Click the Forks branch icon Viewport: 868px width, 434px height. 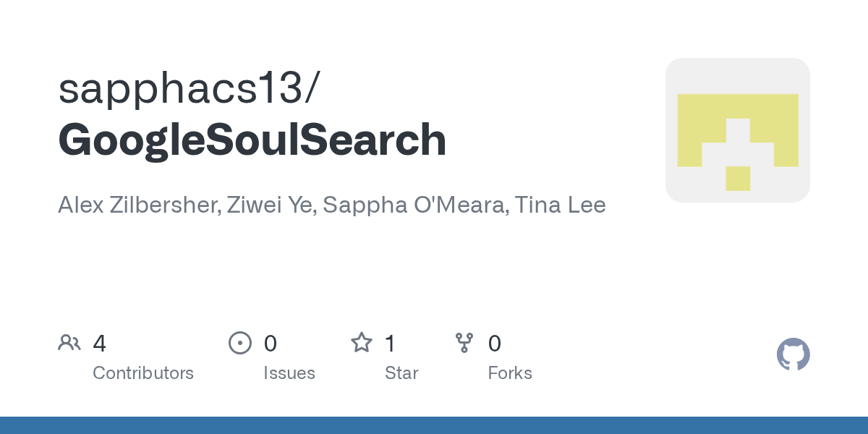(x=464, y=343)
